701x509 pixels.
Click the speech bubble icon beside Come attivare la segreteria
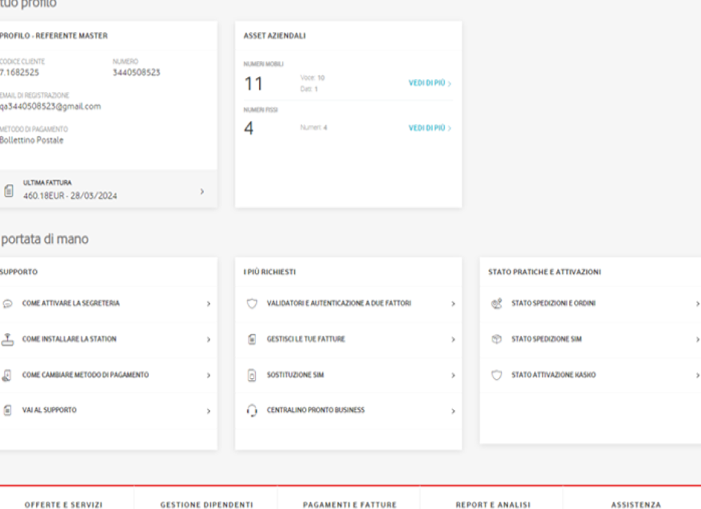(x=8, y=303)
